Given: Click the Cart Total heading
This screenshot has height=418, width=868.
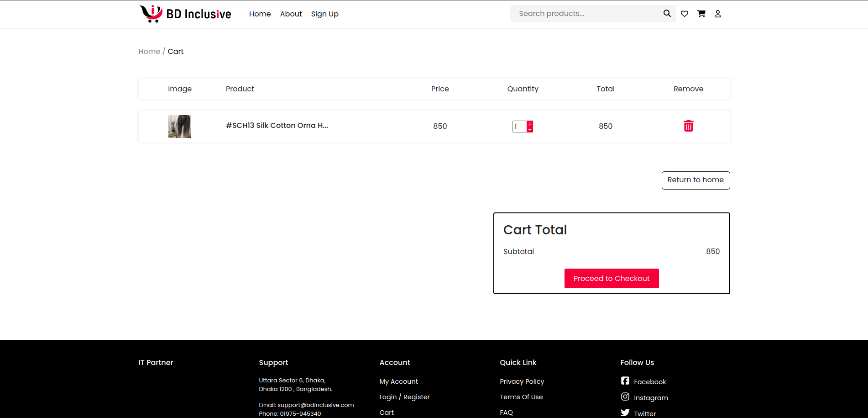Looking at the screenshot, I should tap(535, 230).
